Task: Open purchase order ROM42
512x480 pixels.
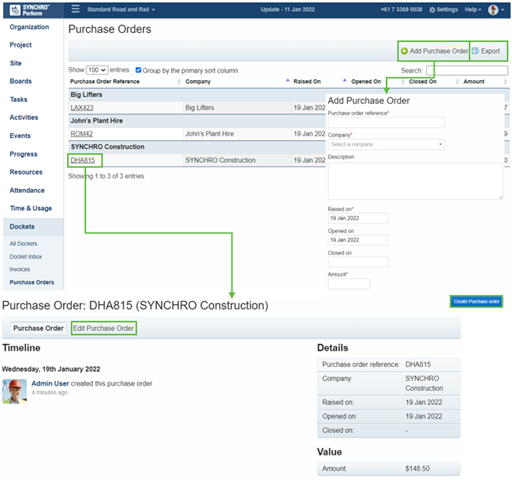Action: coord(82,134)
